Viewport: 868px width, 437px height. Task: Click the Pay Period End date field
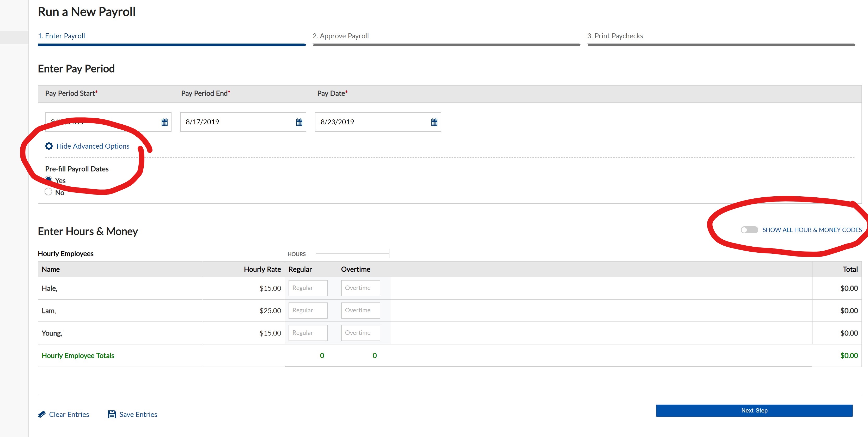[x=236, y=122]
